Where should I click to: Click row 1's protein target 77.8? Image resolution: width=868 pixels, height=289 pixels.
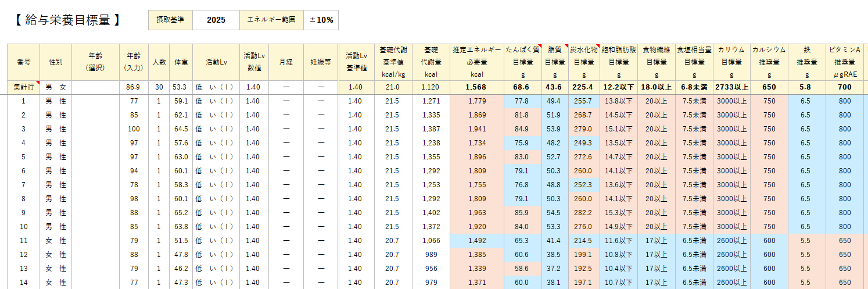[523, 101]
